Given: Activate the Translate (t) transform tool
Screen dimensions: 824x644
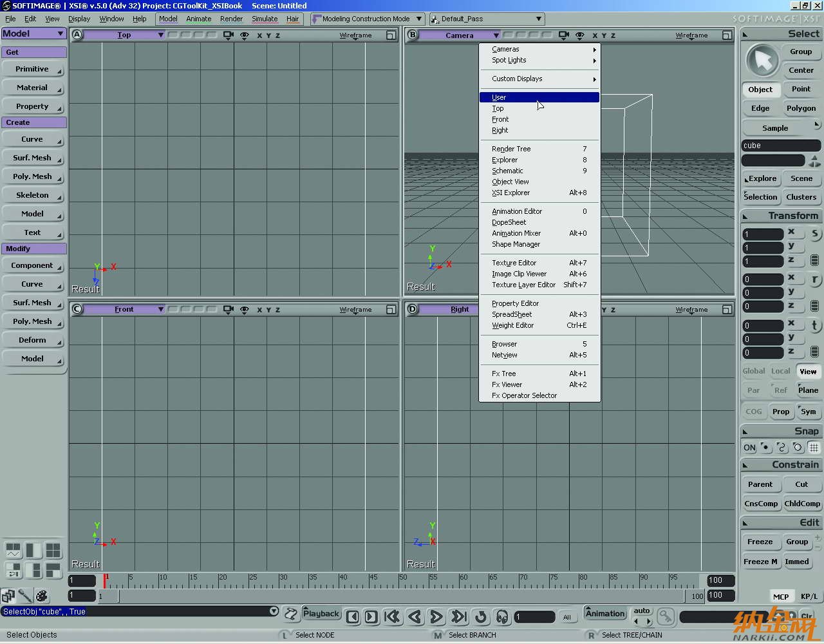Looking at the screenshot, I should point(815,325).
